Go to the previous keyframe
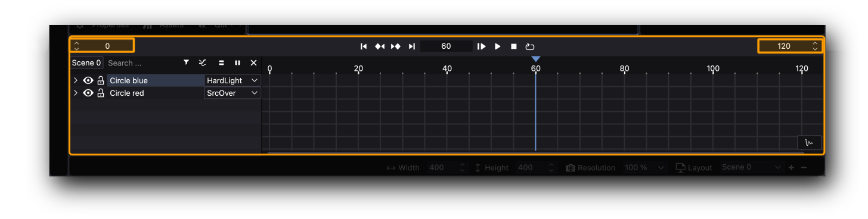The width and height of the screenshot is (868, 219). pos(380,46)
